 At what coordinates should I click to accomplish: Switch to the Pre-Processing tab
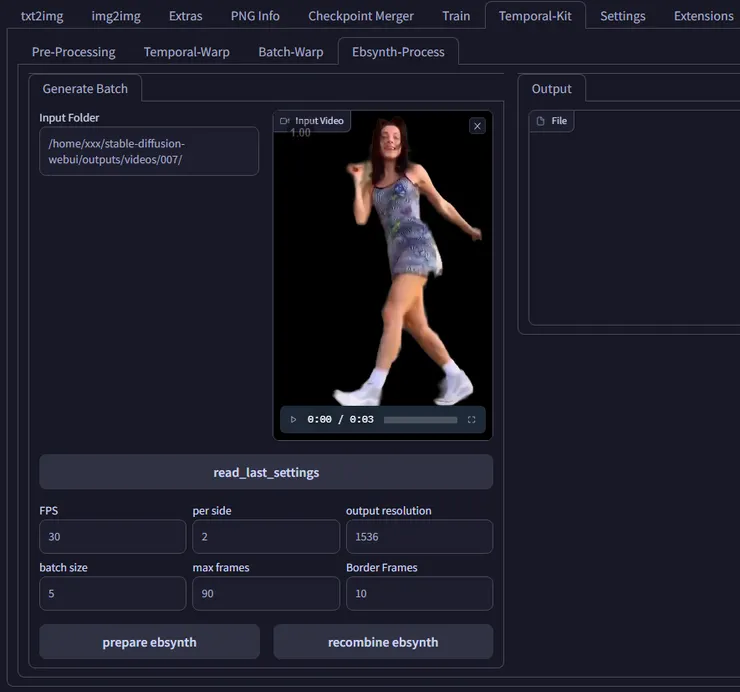pyautogui.click(x=73, y=52)
